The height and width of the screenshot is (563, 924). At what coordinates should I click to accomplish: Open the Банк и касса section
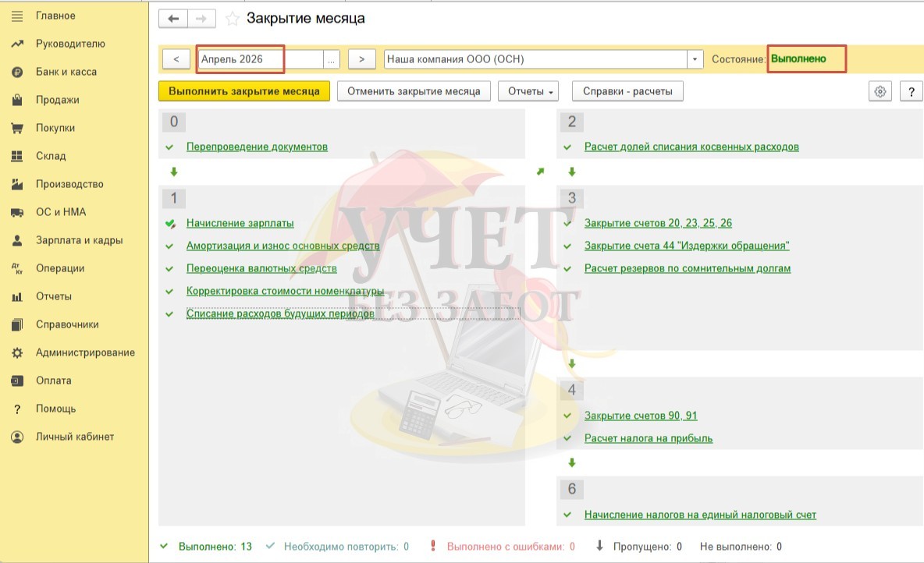[x=66, y=72]
